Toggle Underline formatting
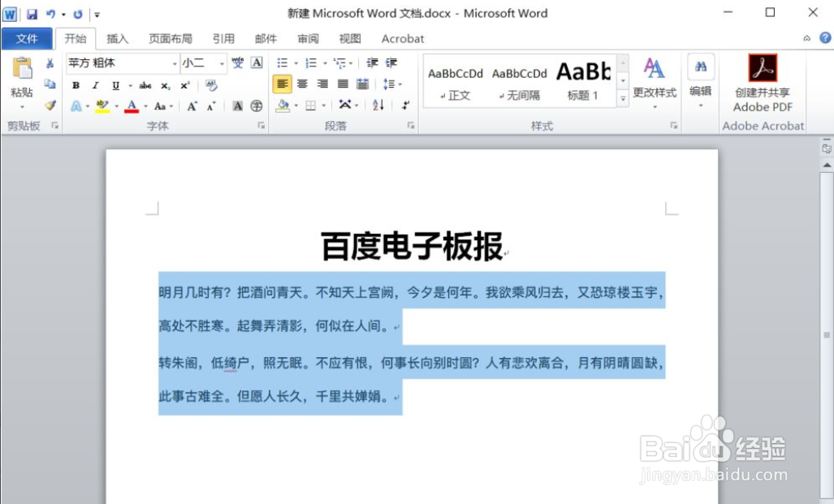The height and width of the screenshot is (504, 834). coord(115,85)
